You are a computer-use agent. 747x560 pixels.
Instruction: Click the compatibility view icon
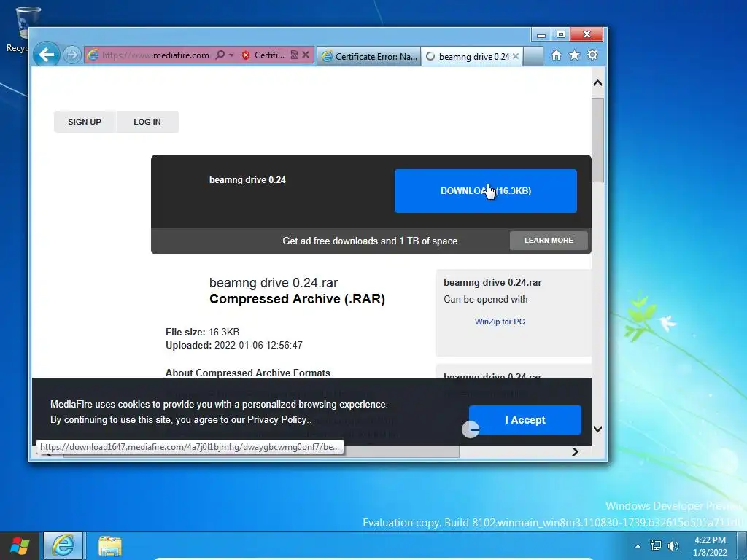[x=294, y=55]
